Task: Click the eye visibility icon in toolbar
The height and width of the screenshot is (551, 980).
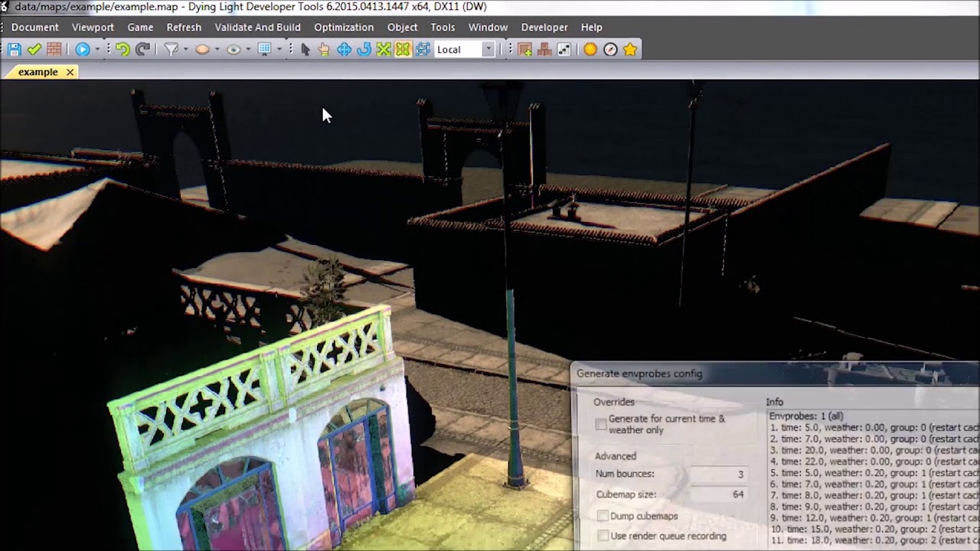Action: tap(234, 50)
